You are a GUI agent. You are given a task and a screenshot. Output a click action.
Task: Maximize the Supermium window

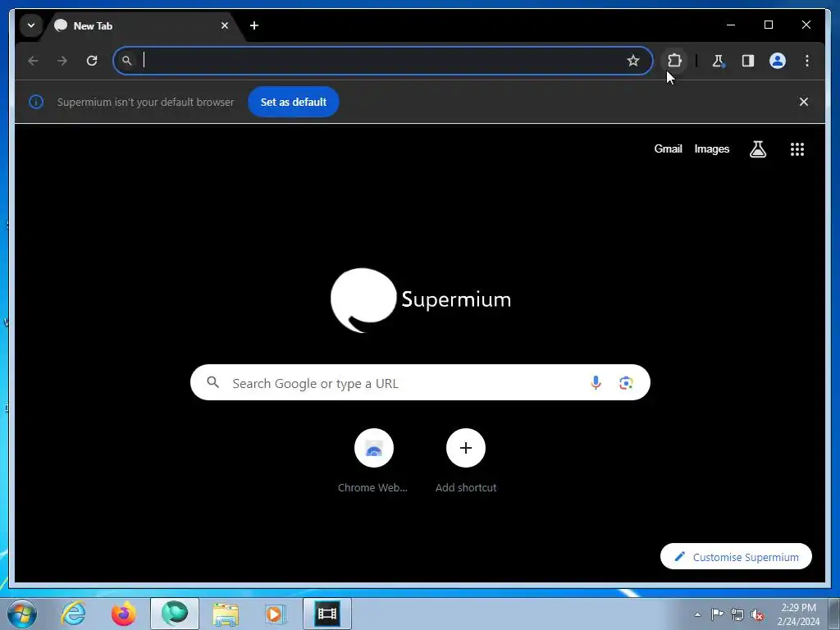[768, 25]
